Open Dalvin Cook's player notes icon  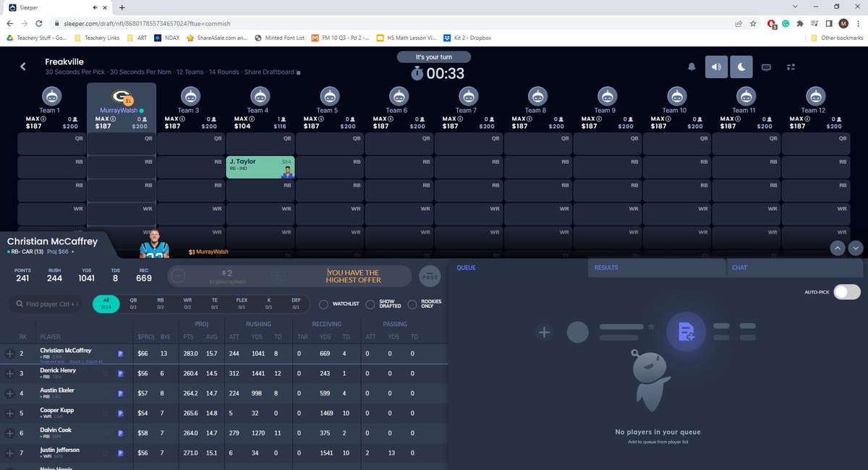121,433
